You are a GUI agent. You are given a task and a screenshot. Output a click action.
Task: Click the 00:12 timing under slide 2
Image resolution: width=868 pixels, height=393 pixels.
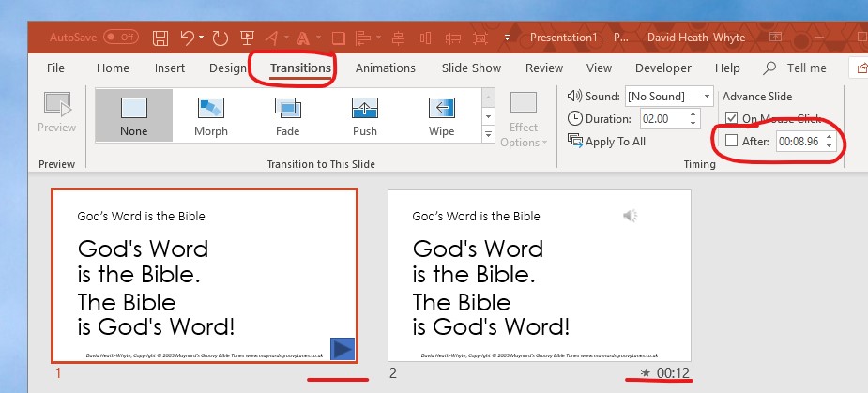click(x=673, y=373)
